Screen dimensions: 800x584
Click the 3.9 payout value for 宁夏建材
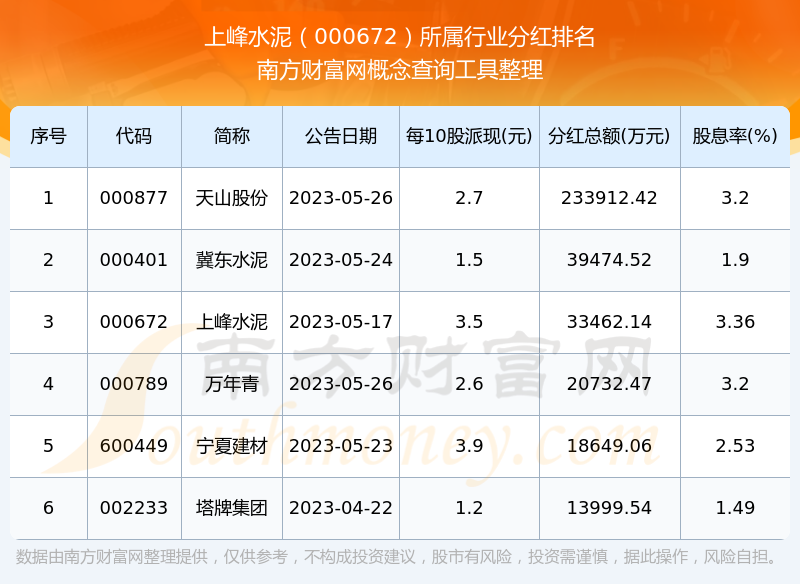pyautogui.click(x=469, y=446)
